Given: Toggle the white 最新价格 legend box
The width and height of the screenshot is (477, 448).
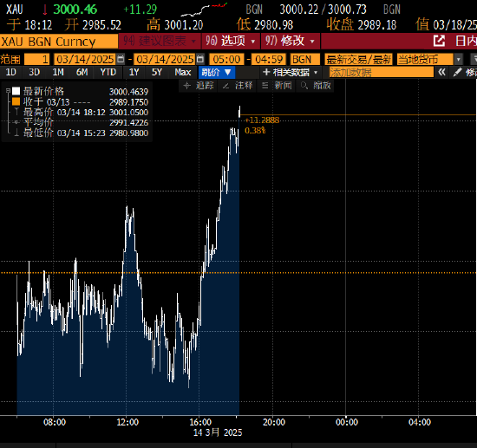Looking at the screenshot, I should (x=16, y=91).
